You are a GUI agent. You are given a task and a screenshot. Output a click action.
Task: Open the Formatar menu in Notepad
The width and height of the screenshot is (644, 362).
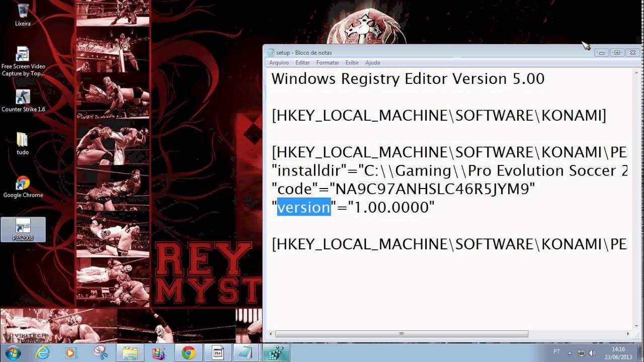[x=328, y=63]
